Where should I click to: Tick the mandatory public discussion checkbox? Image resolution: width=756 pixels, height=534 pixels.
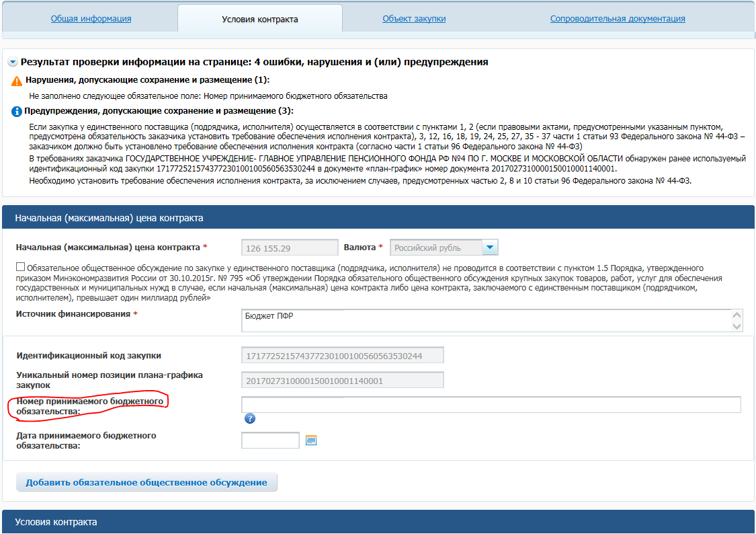coord(21,267)
